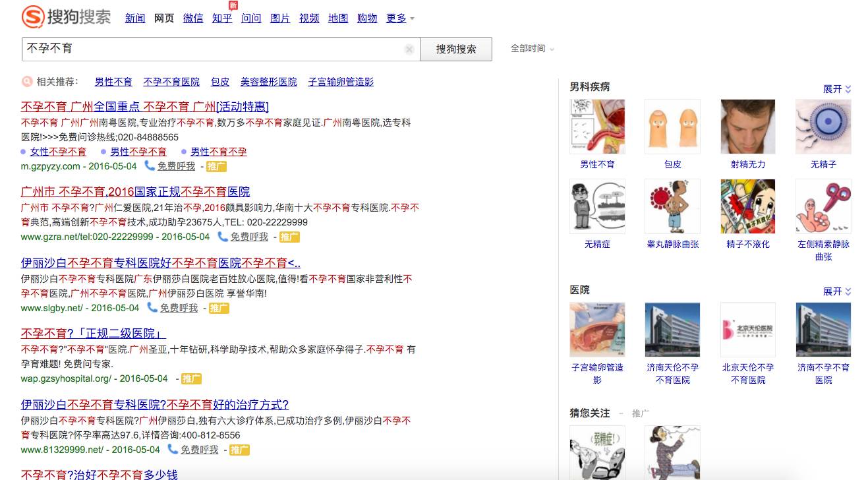Open the 睾丸静脉曲张 text link
Screen dimensions: 868x480
pos(672,244)
